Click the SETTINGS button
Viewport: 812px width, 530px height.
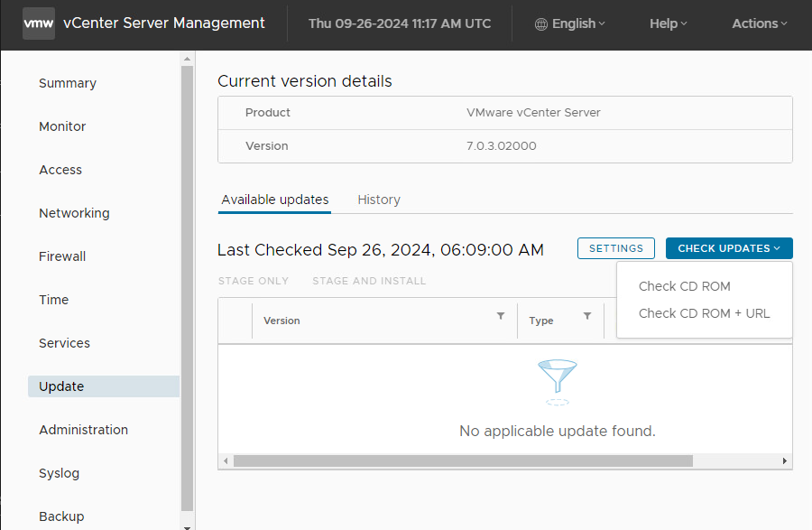pos(616,248)
